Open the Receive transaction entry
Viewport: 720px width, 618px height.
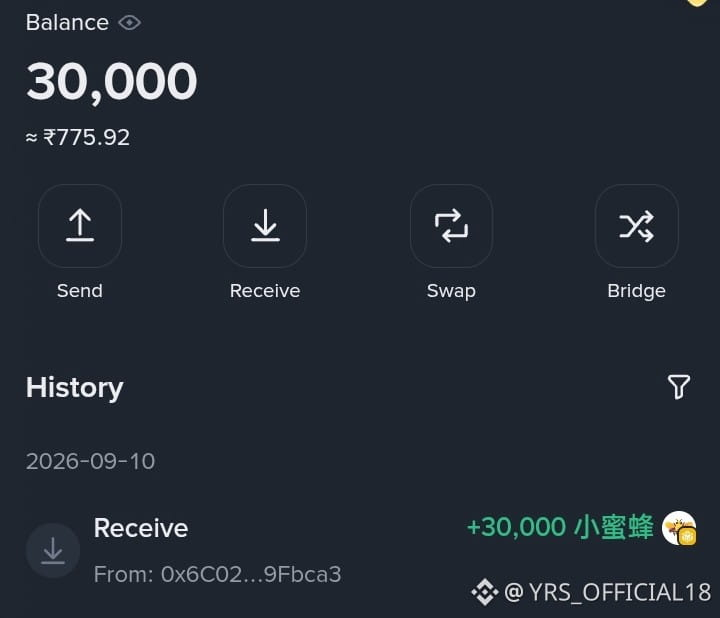coord(361,550)
